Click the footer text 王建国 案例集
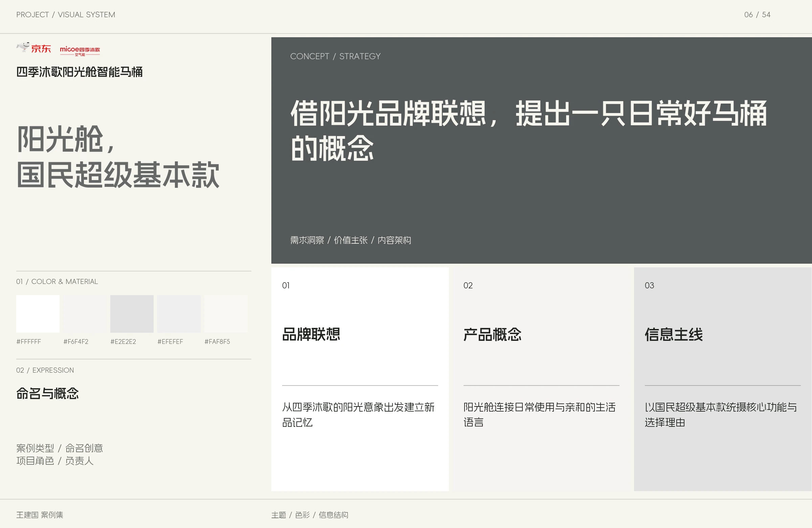Screen dimensions: 812x528 click(x=40, y=515)
